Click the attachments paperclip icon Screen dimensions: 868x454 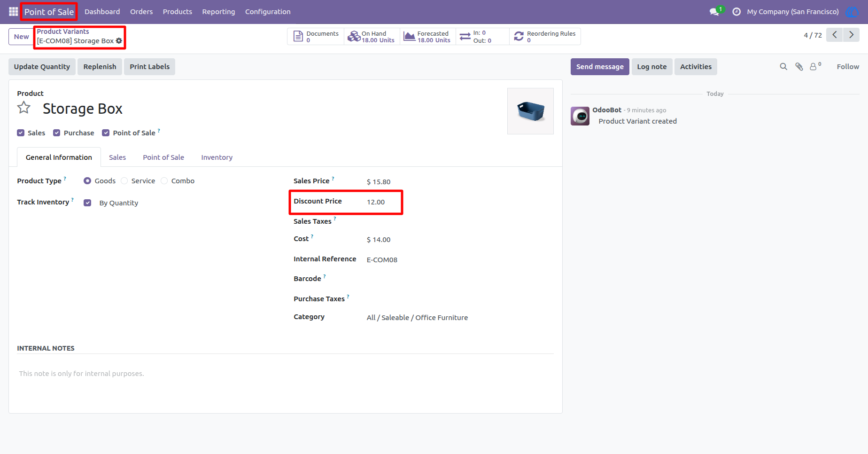799,67
